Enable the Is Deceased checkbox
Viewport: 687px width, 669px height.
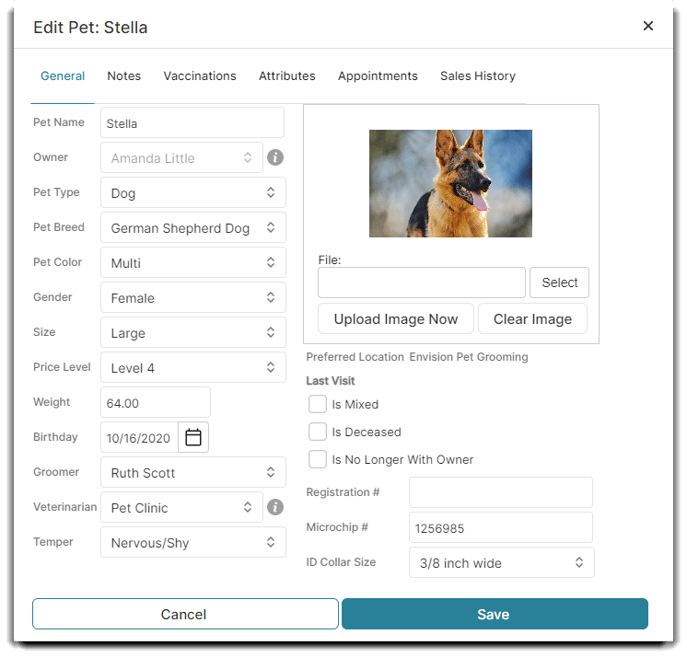click(x=317, y=432)
